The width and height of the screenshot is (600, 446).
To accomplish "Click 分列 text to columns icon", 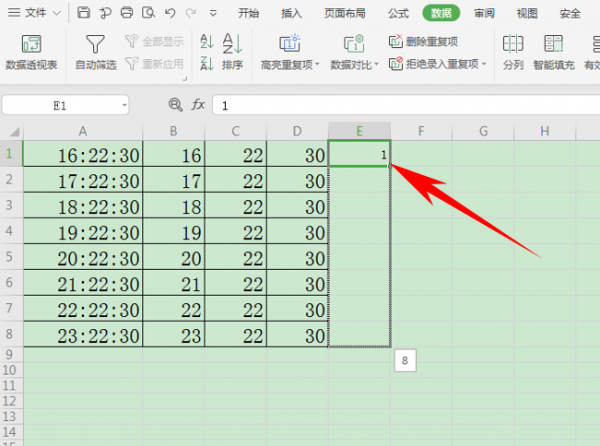I will pos(513,52).
